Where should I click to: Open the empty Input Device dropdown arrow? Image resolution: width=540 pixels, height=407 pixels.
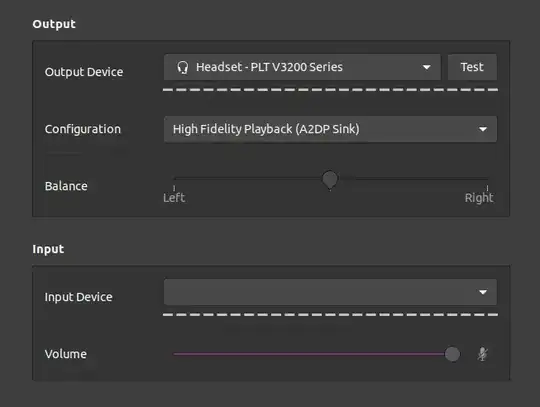483,292
